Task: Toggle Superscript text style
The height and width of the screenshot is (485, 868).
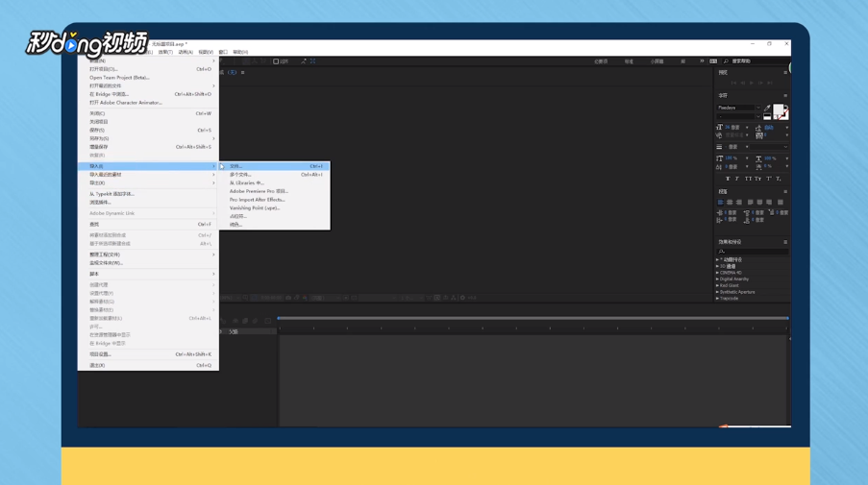Action: click(x=768, y=179)
